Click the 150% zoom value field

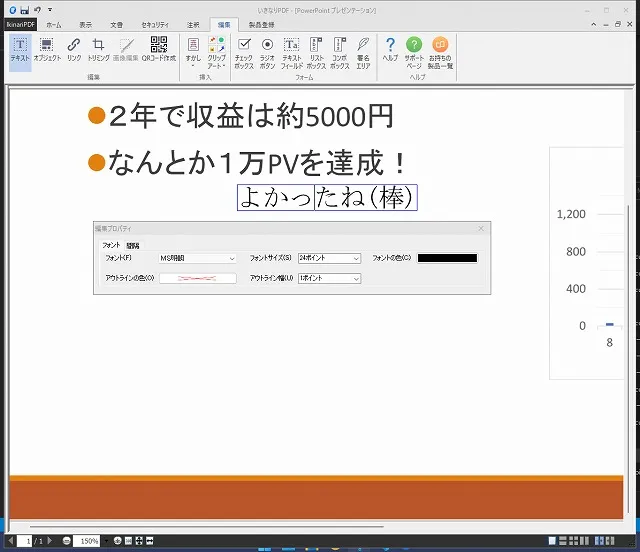tap(87, 541)
